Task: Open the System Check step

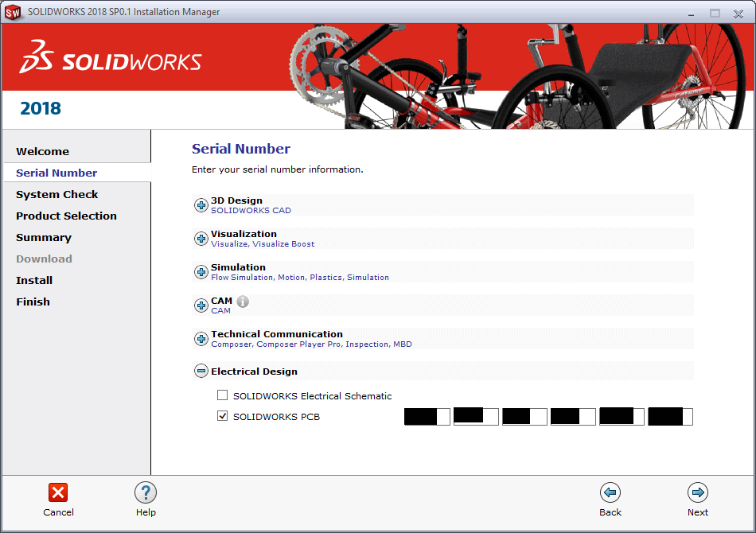Action: (x=57, y=194)
